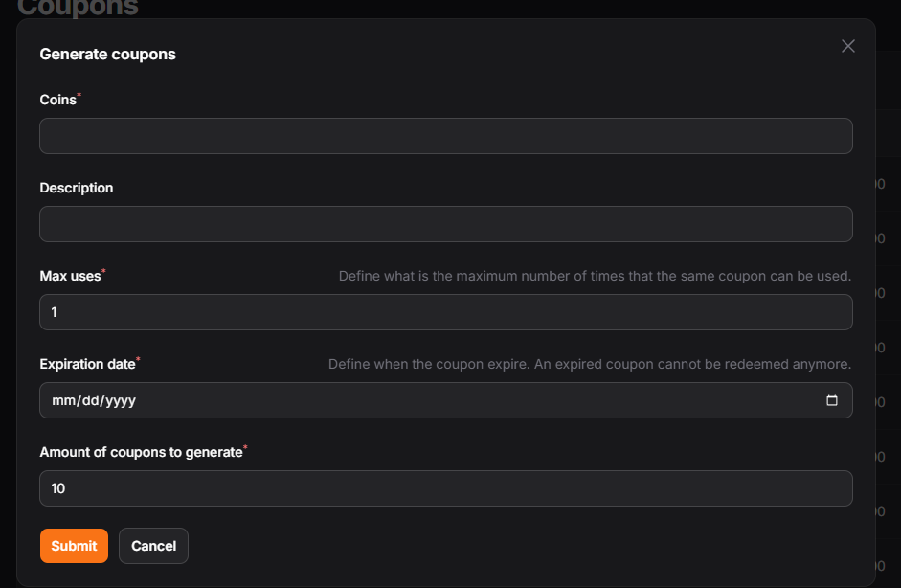Image resolution: width=901 pixels, height=588 pixels.
Task: Open the calendar date picker icon
Action: pos(832,400)
